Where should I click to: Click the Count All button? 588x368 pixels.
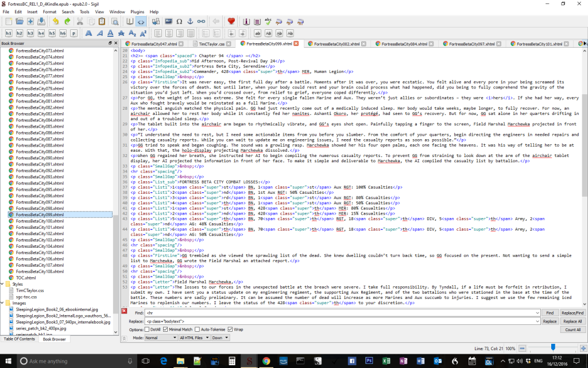(x=572, y=329)
